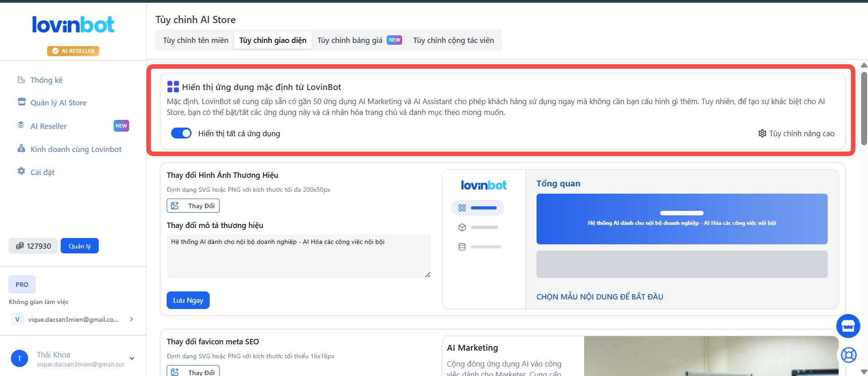Open the Tùy chỉnh bảng giá tab
868x376 pixels.
point(350,40)
